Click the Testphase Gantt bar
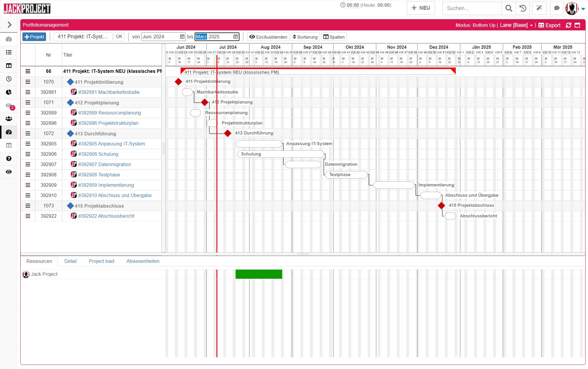Image resolution: width=588 pixels, height=369 pixels. [346, 175]
